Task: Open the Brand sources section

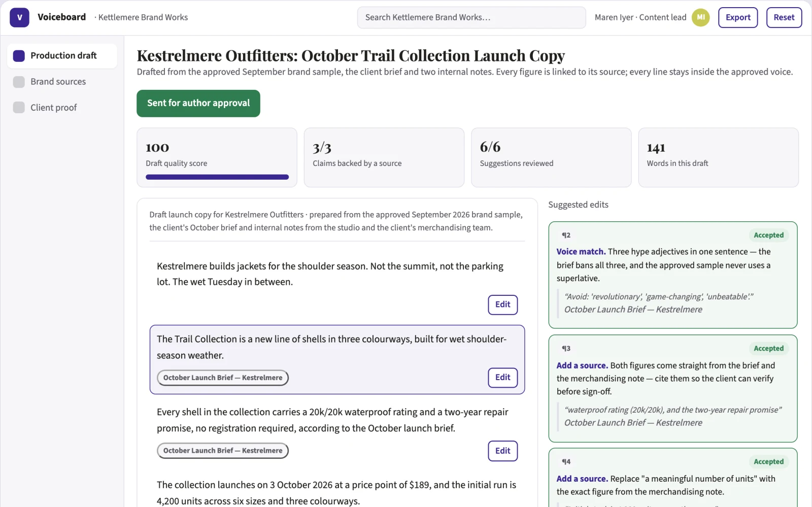Action: tap(62, 82)
